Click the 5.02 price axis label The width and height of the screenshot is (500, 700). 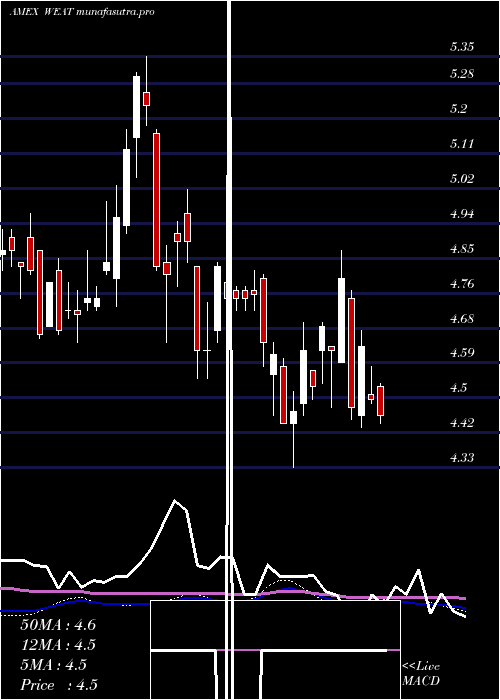click(x=462, y=179)
